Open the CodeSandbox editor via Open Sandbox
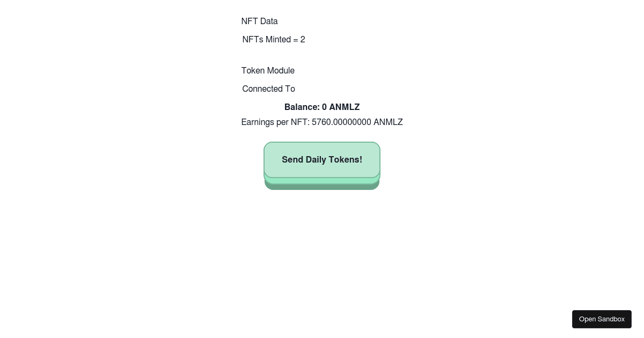This screenshot has height=338, width=644. [602, 319]
